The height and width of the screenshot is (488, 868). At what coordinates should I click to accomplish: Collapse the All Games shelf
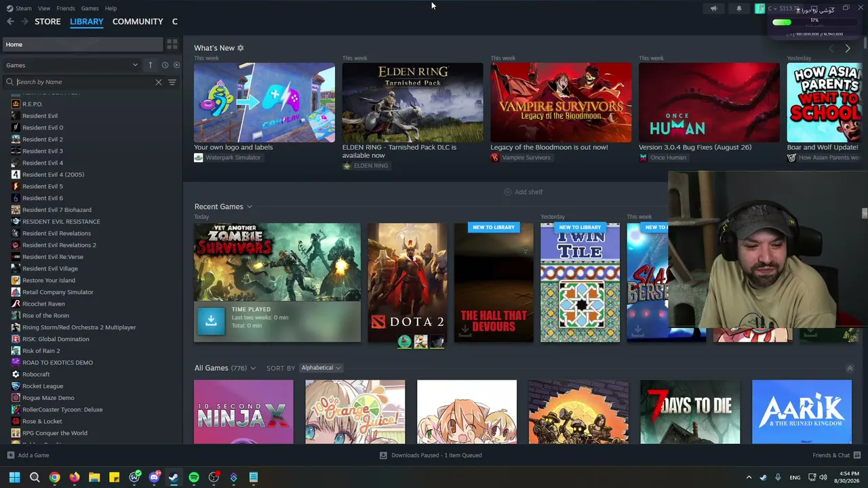coord(849,368)
